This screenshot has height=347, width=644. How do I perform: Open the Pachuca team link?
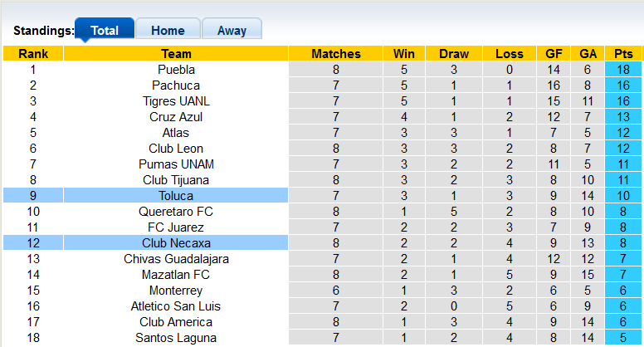pyautogui.click(x=176, y=86)
